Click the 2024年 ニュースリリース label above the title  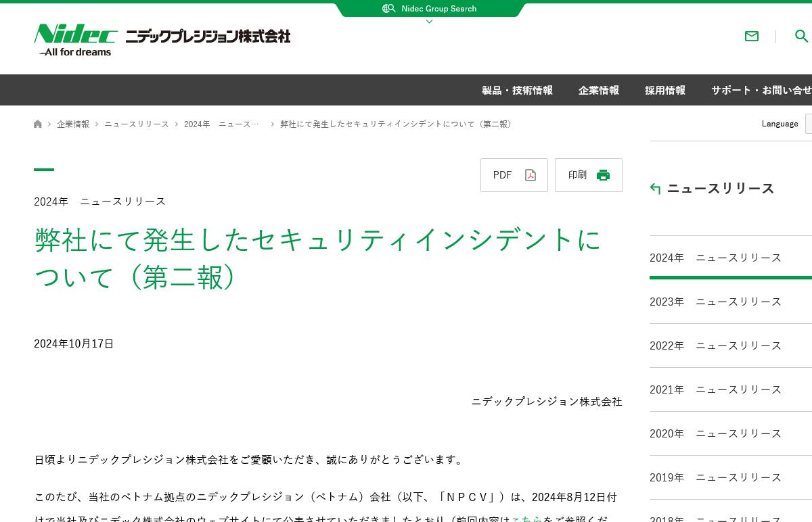point(100,201)
